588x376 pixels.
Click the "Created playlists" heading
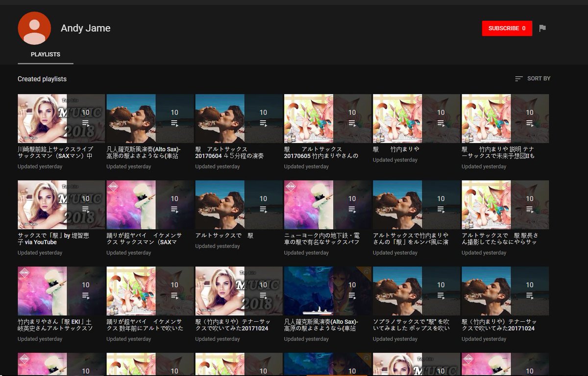click(x=42, y=79)
